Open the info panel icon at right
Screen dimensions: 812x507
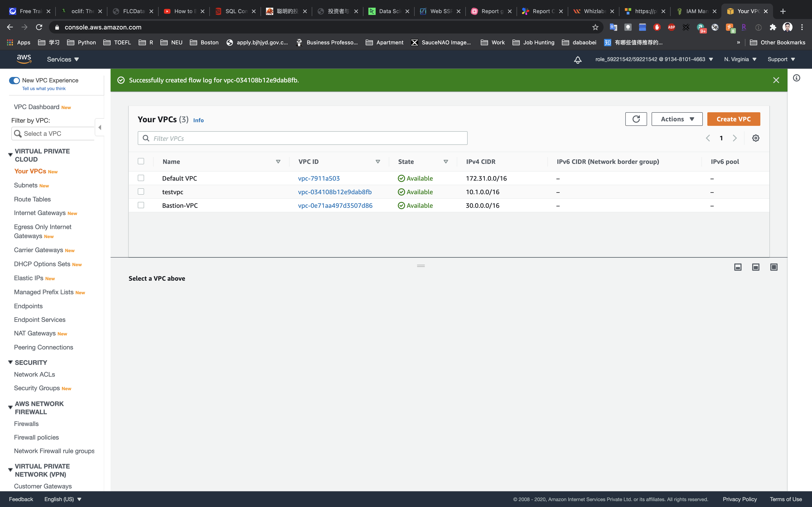[x=796, y=78]
